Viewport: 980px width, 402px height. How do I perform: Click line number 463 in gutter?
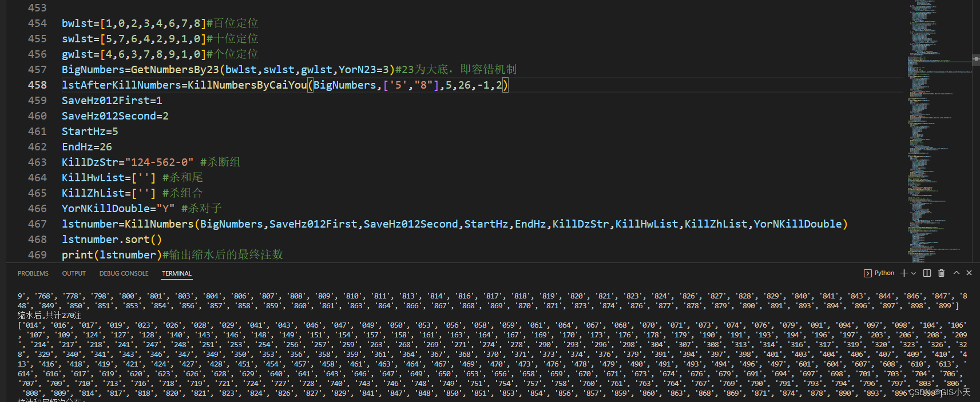coord(37,162)
